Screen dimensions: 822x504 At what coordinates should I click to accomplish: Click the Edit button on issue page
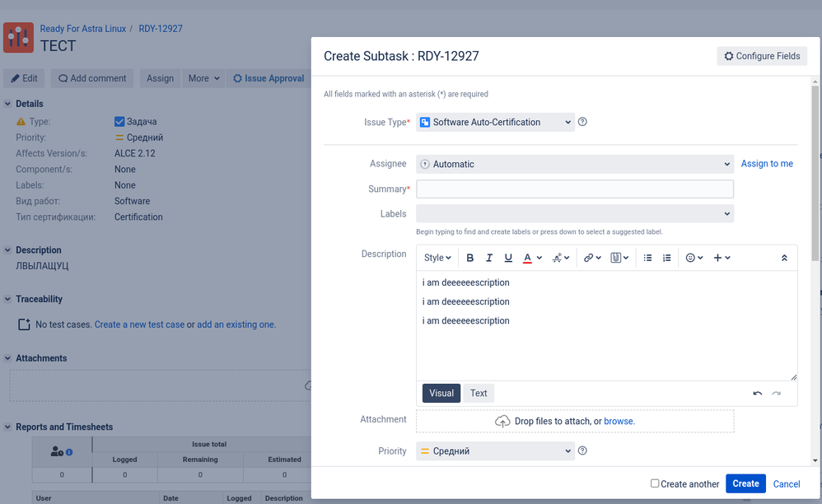24,78
